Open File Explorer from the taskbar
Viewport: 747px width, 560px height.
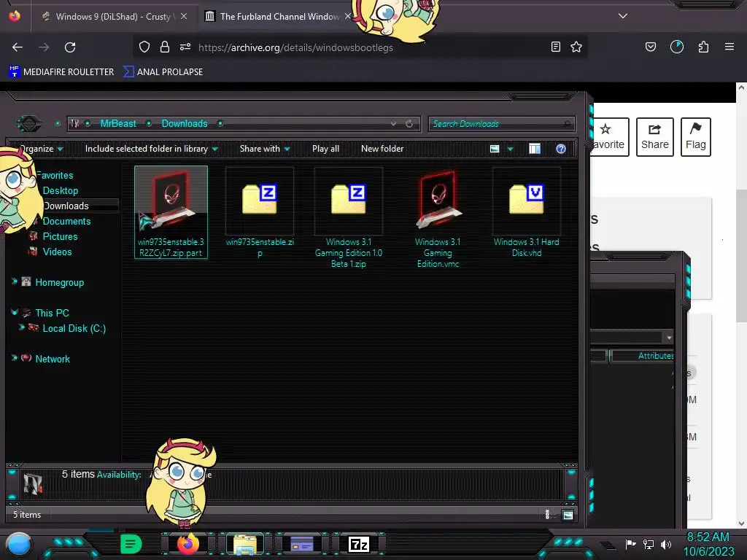pyautogui.click(x=245, y=544)
